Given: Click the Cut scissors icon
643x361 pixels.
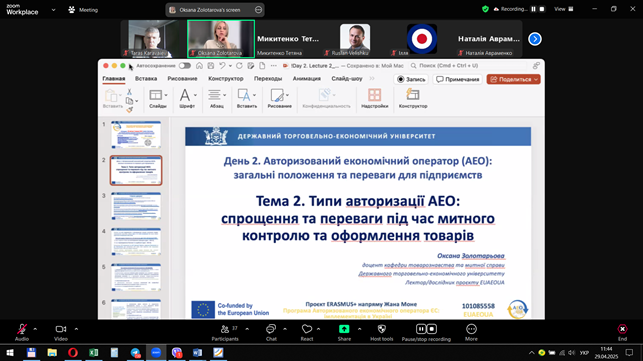Looking at the screenshot, I should 130,92.
